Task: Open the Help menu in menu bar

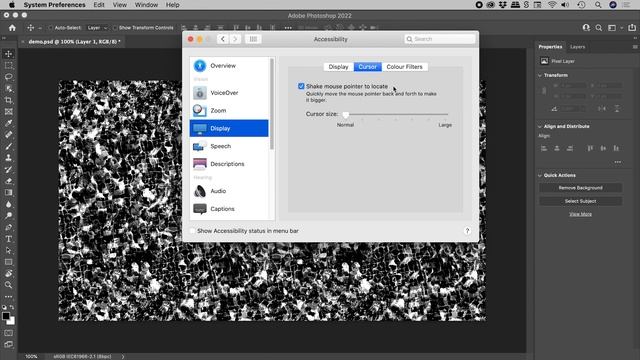Action: 173,5
